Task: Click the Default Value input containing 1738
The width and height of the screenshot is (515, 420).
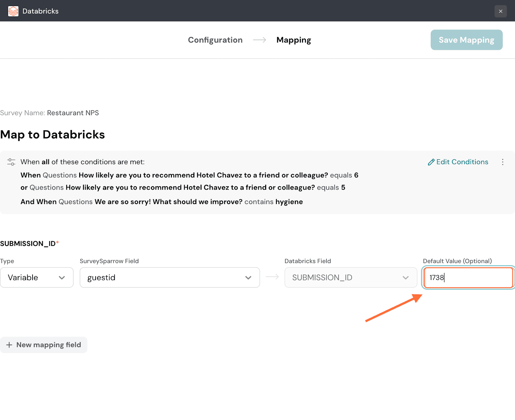Action: pos(468,277)
